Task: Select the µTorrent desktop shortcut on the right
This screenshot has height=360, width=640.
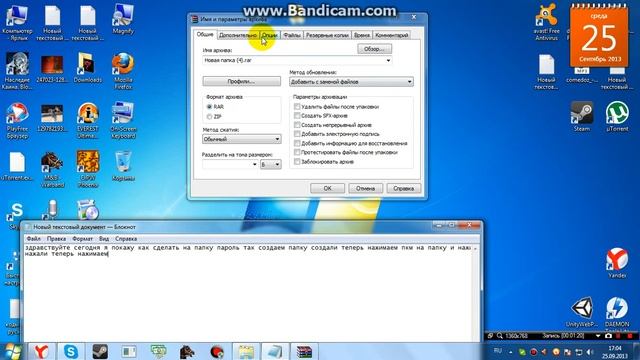Action: tap(617, 117)
